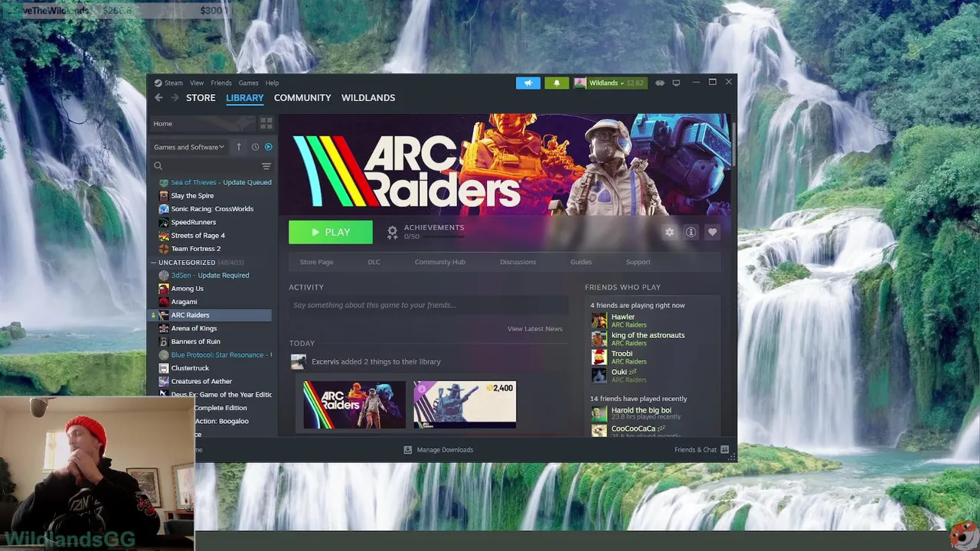This screenshot has height=551, width=980.
Task: Open the blue megaphone announcements icon
Action: 528,83
